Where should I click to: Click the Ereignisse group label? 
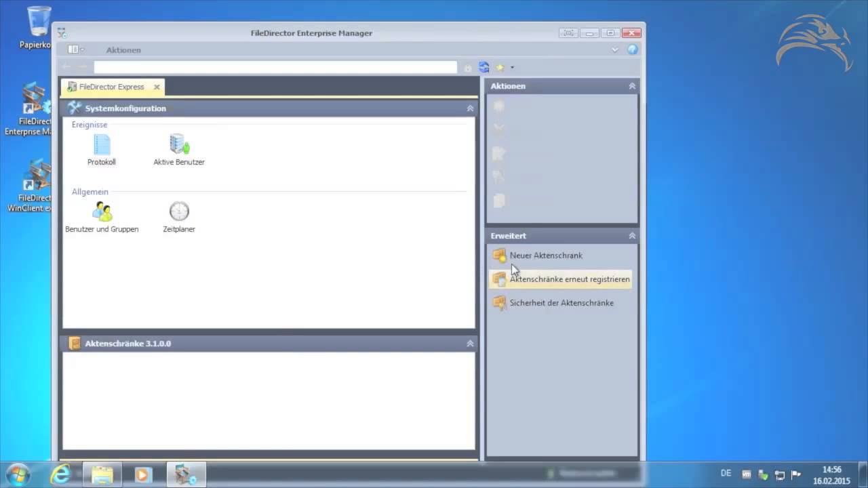(x=90, y=125)
